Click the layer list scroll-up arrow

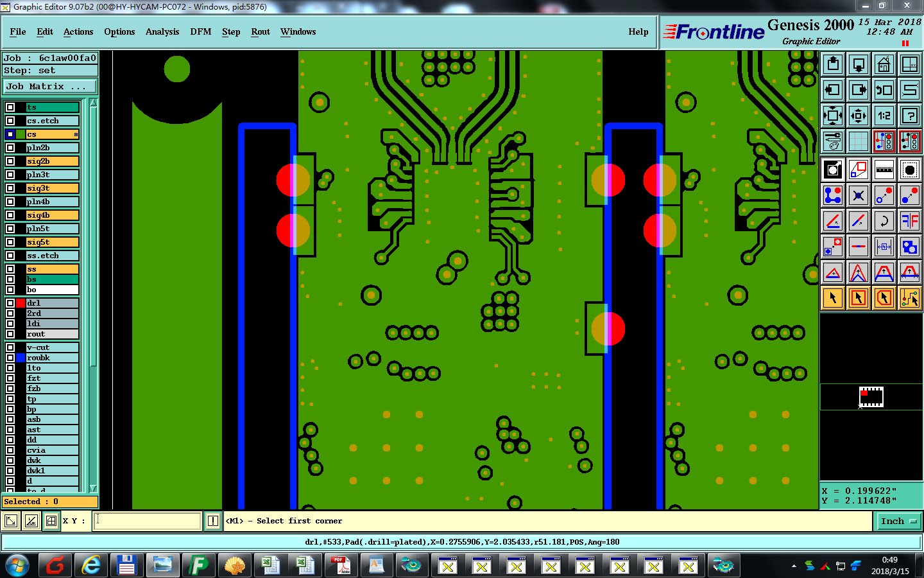(93, 103)
